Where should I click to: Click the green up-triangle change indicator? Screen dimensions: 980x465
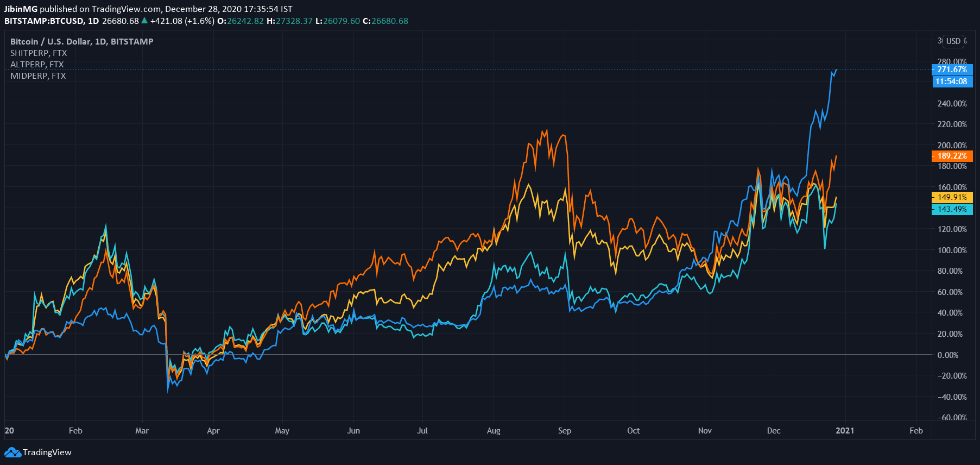(x=144, y=21)
